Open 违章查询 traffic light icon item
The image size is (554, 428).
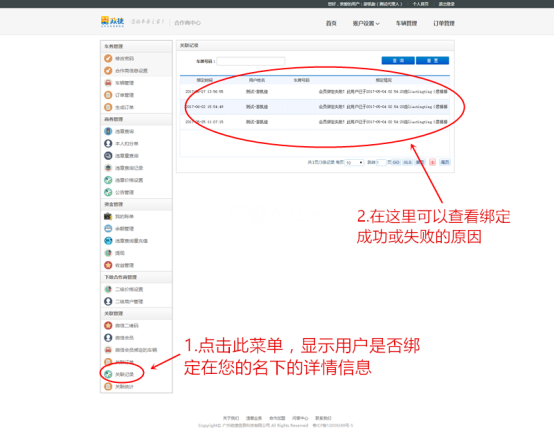tap(119, 131)
